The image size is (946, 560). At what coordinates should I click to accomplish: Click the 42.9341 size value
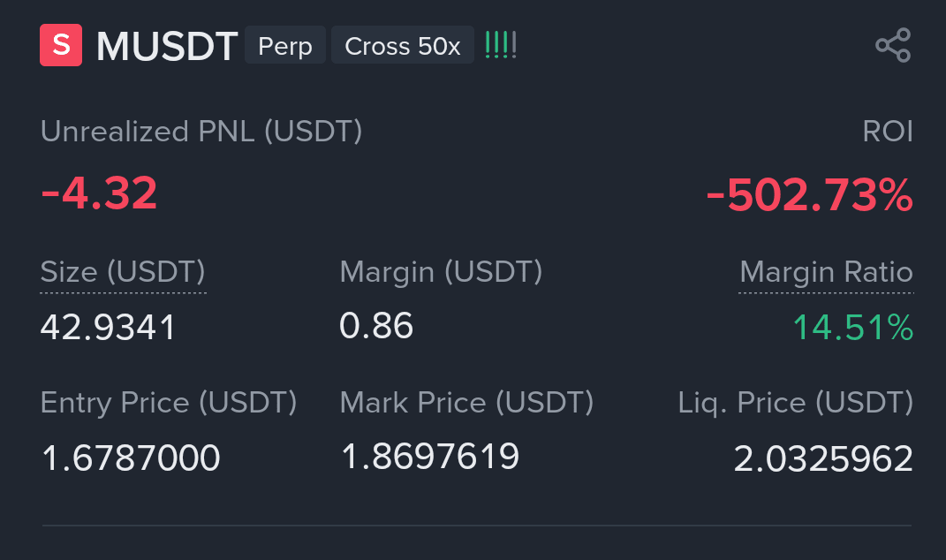point(108,328)
